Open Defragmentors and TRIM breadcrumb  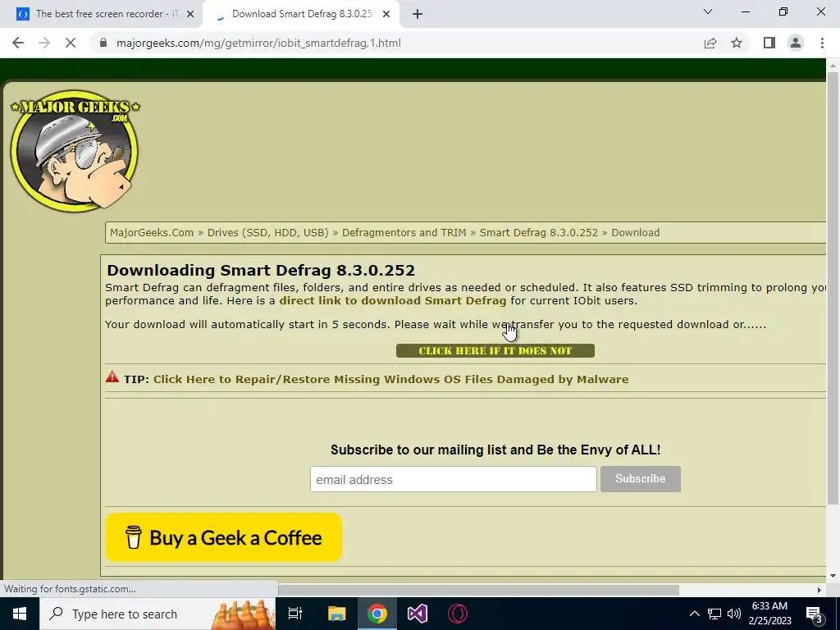(404, 232)
